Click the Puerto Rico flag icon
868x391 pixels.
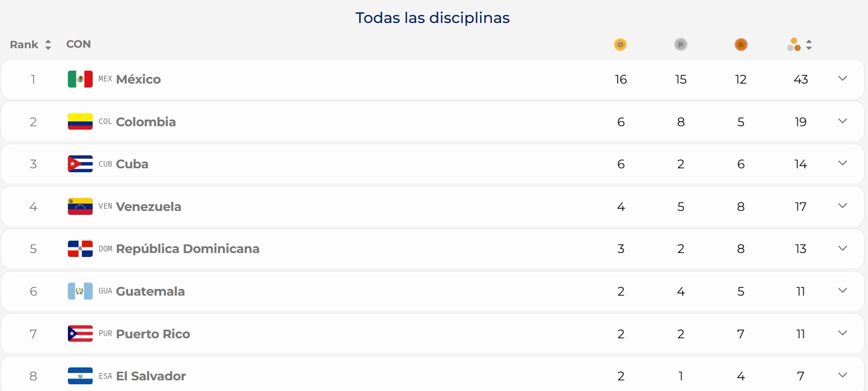[80, 334]
